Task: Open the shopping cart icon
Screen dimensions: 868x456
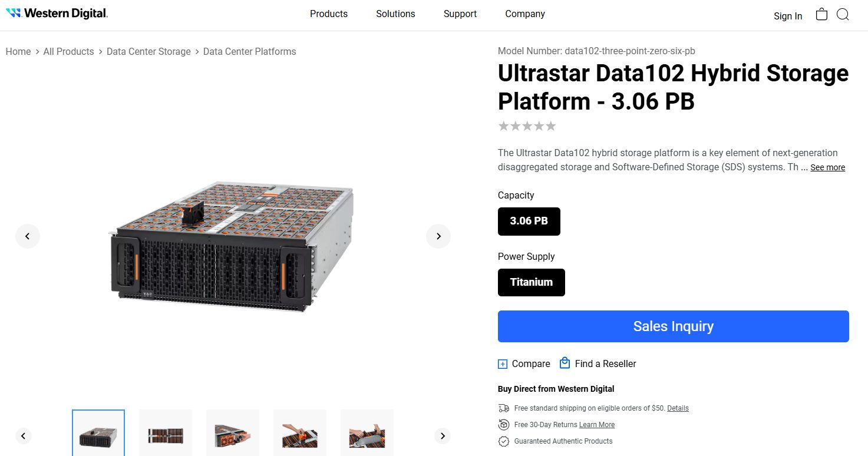Action: coord(821,15)
